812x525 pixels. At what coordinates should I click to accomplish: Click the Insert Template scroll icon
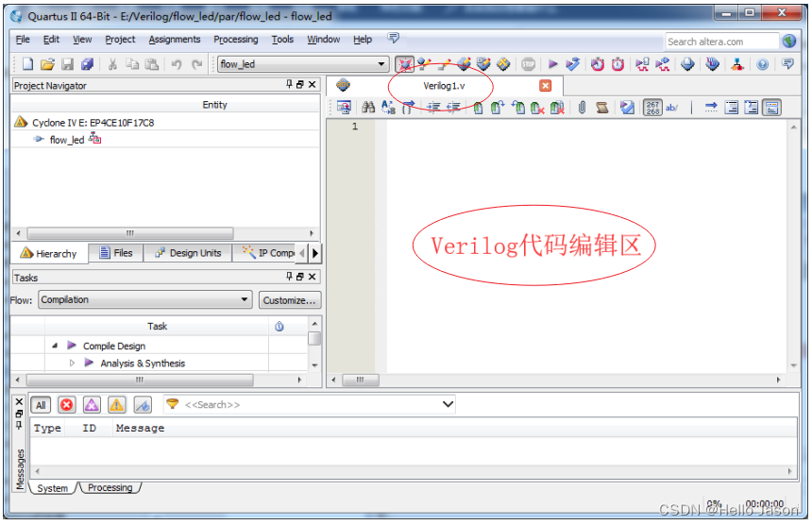click(x=601, y=108)
